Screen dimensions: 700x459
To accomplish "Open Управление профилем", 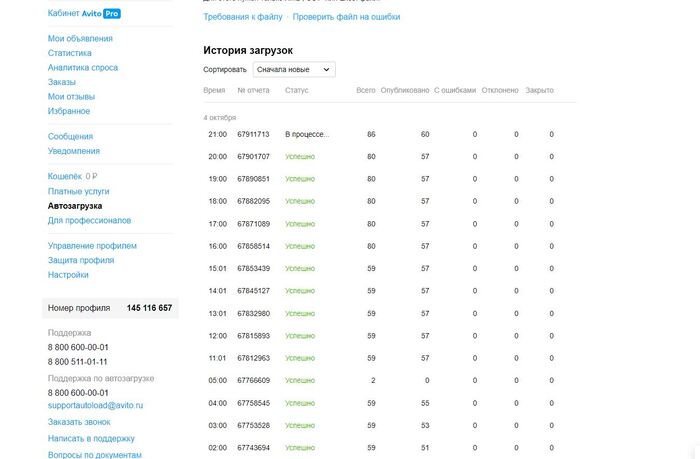I will 92,246.
